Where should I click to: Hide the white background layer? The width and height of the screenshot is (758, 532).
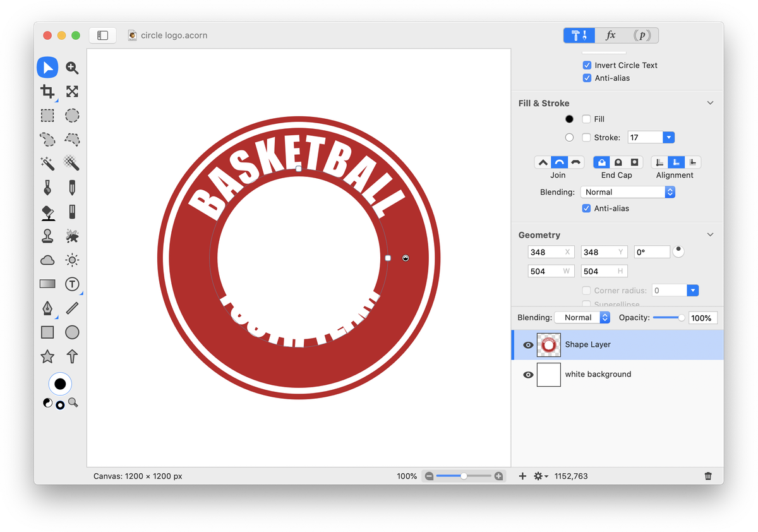coord(528,375)
